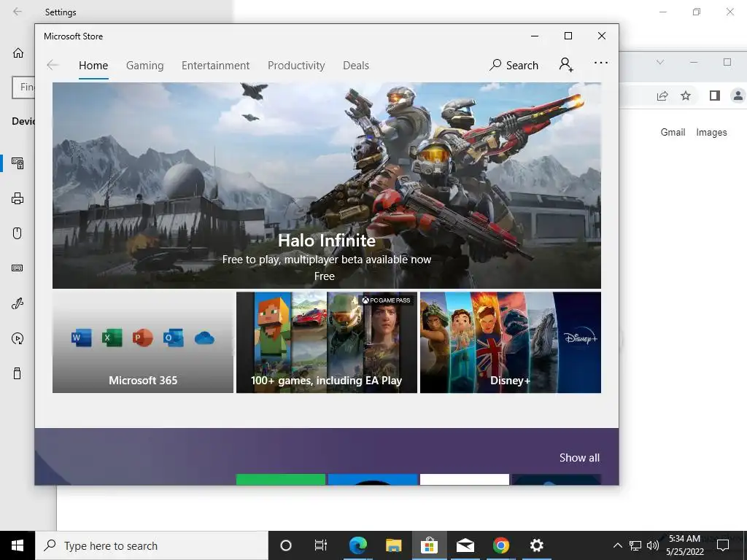
Task: Open the 100+ games EA Play tile
Action: tap(327, 343)
